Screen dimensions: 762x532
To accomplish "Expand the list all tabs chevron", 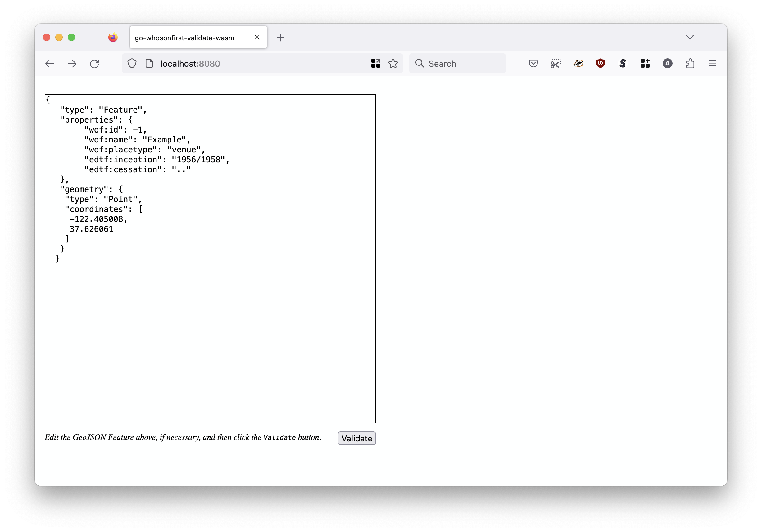I will (690, 37).
